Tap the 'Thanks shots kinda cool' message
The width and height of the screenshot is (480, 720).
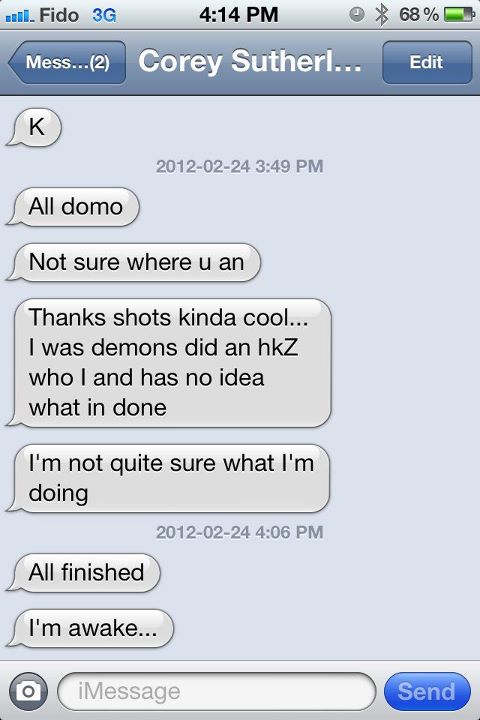point(169,363)
